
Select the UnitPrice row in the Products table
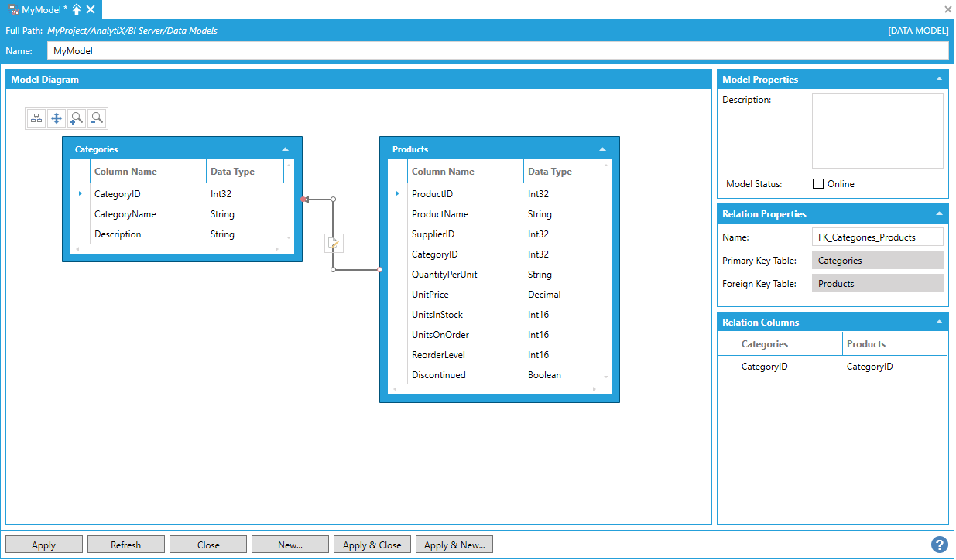(430, 295)
